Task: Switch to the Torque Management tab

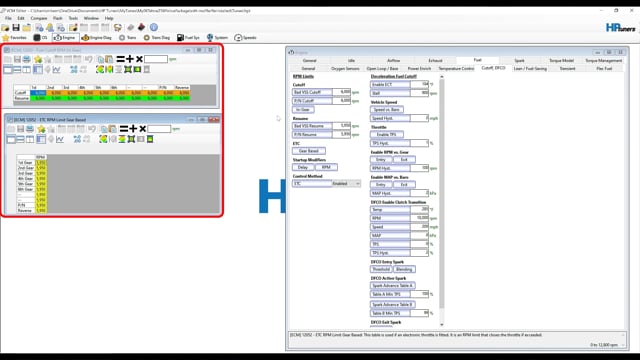Action: (604, 60)
